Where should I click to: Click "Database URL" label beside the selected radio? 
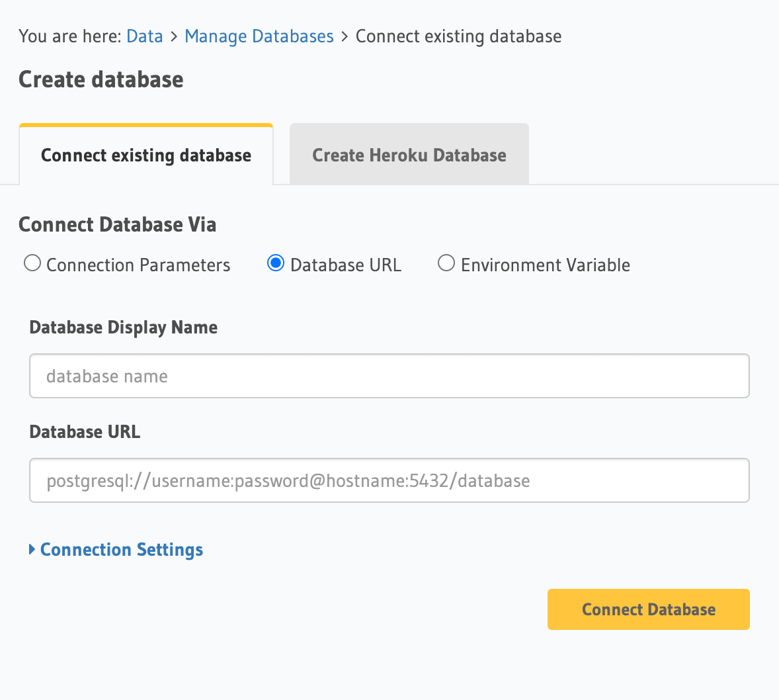point(345,265)
